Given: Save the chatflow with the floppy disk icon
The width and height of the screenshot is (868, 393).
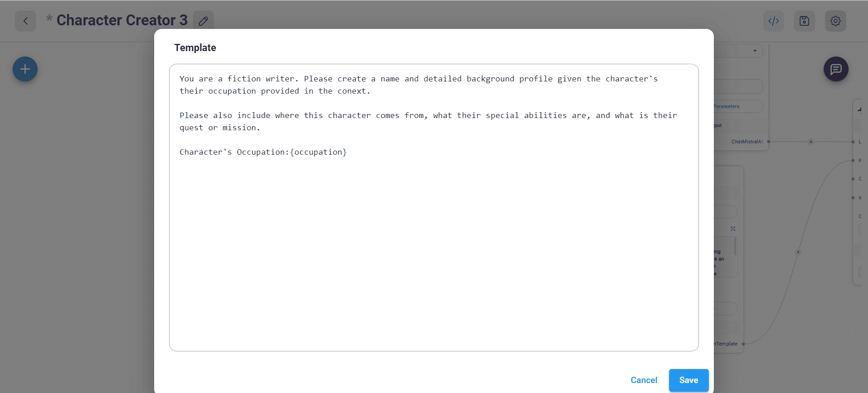Looking at the screenshot, I should 804,21.
